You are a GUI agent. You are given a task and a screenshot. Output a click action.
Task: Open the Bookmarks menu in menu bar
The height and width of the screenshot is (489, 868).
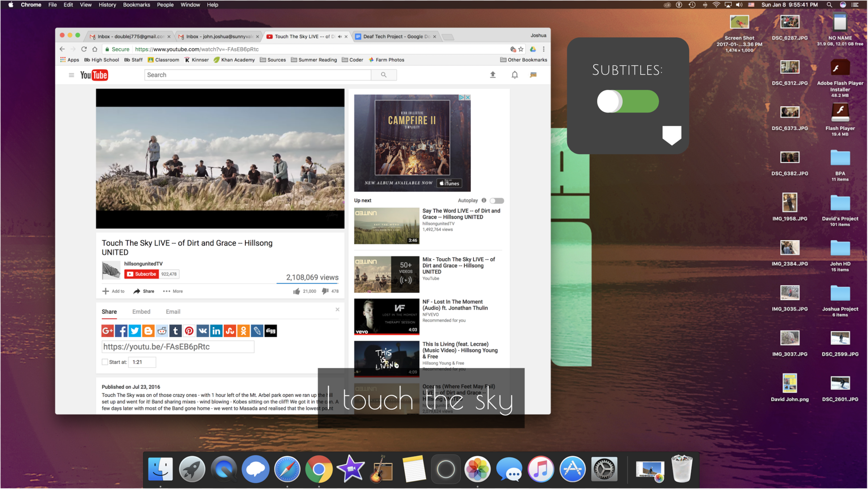tap(136, 5)
